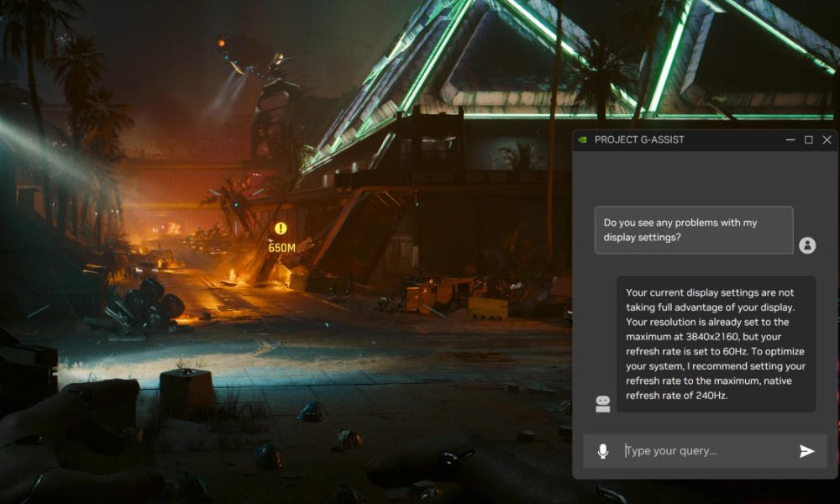The height and width of the screenshot is (504, 840).
Task: Select the yellow exclamation quest marker
Action: 281,228
